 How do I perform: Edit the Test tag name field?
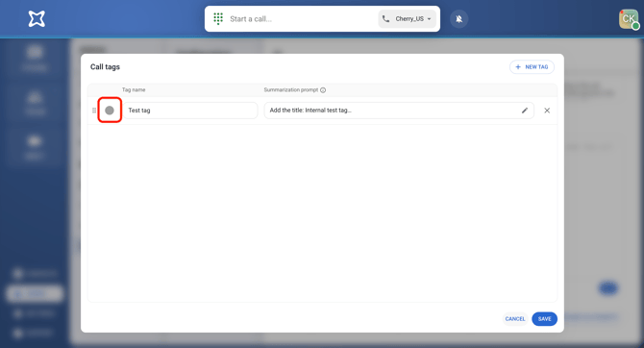pos(190,111)
